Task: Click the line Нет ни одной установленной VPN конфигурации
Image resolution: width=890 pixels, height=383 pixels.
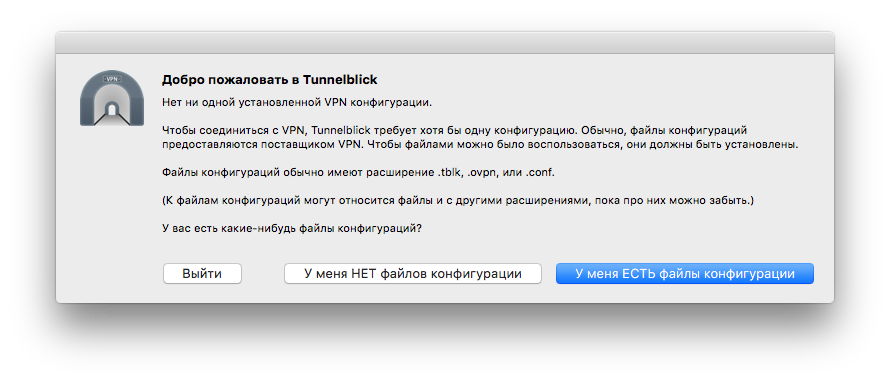Action: tap(297, 103)
